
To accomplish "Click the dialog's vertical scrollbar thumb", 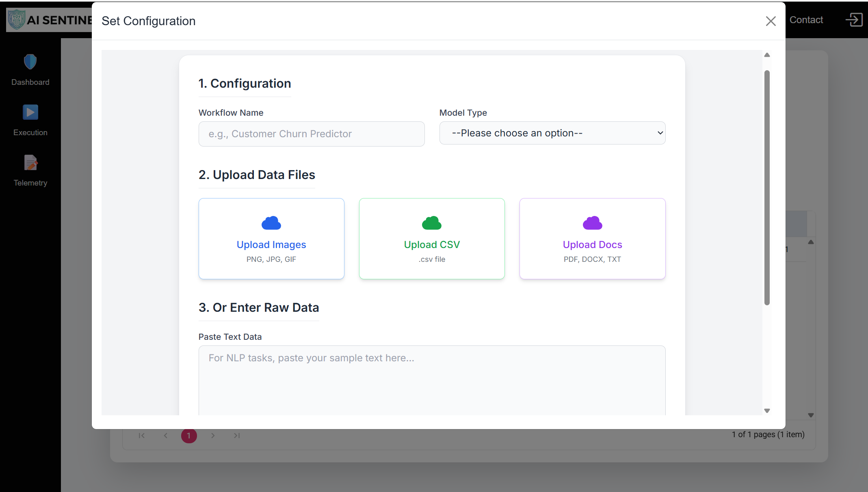I will point(767,187).
